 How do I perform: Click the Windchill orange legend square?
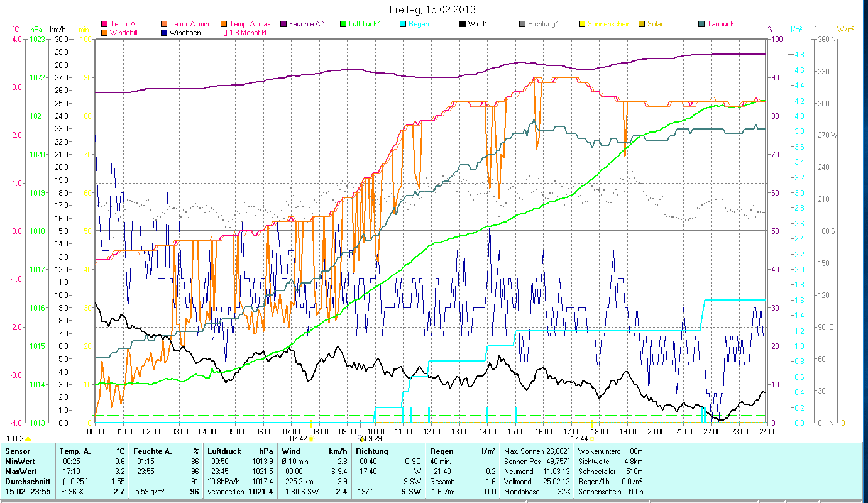pyautogui.click(x=104, y=33)
